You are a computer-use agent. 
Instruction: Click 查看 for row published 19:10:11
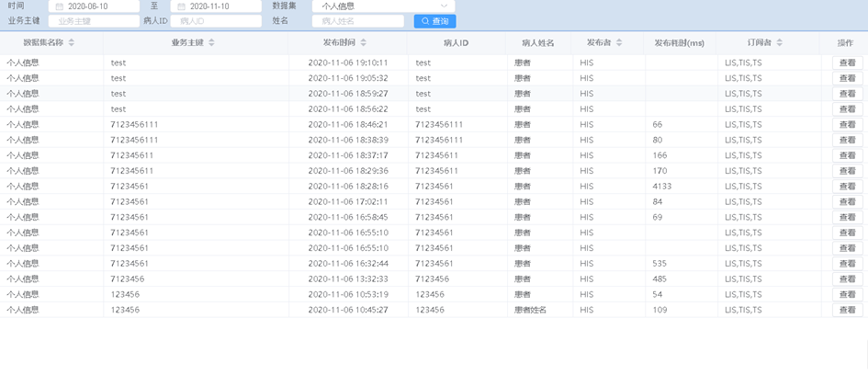click(x=848, y=62)
